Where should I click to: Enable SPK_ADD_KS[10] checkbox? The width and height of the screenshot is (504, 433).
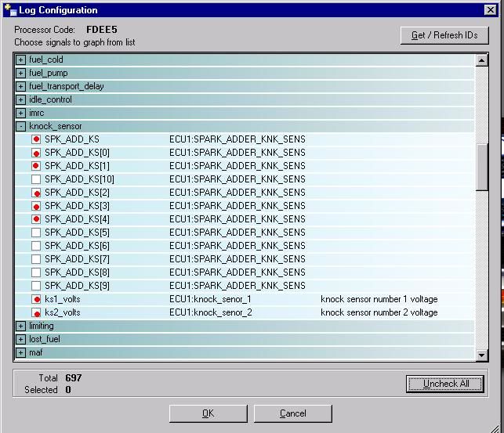tap(36, 179)
